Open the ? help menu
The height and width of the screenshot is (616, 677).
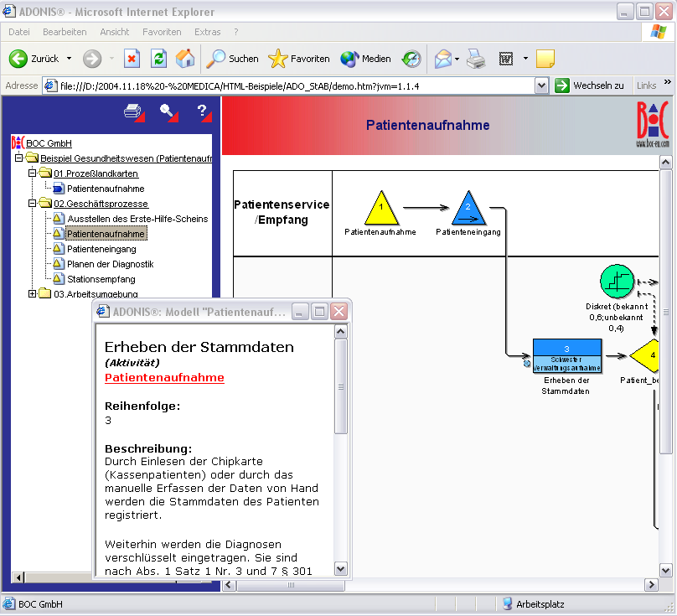235,32
